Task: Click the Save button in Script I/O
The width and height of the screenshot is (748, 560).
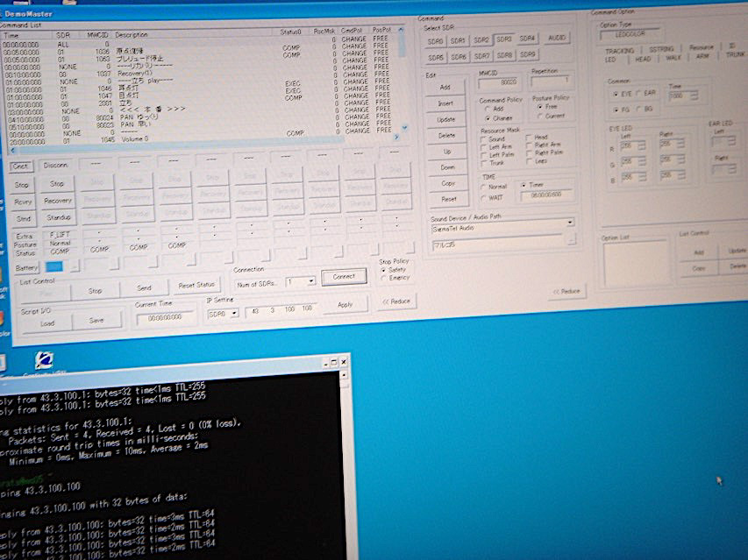Action: tap(96, 321)
